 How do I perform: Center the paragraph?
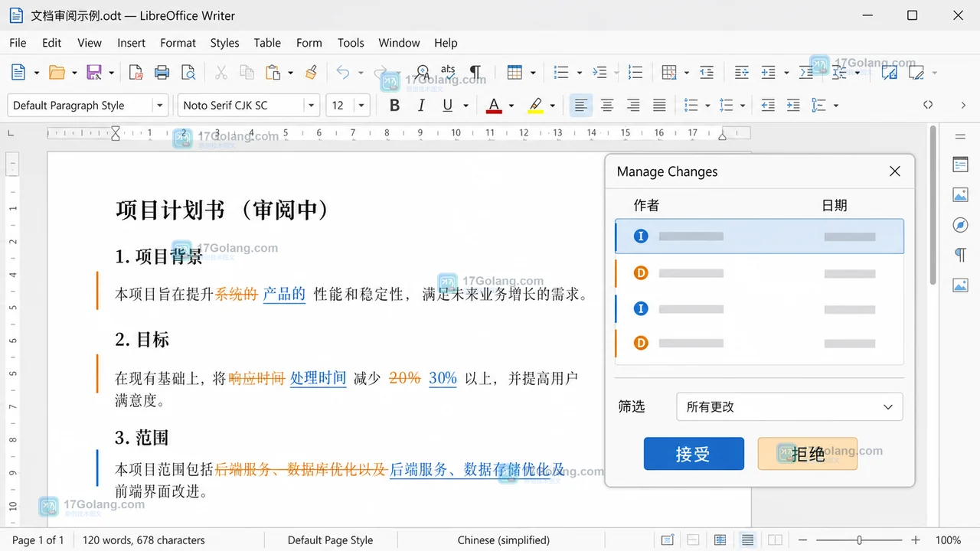tap(607, 106)
